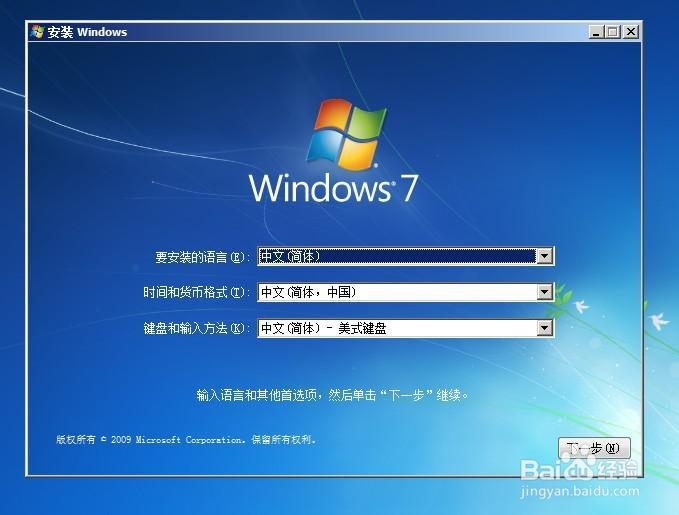679x515 pixels.
Task: Select the 中文(简体,中国) format field
Action: [x=406, y=292]
